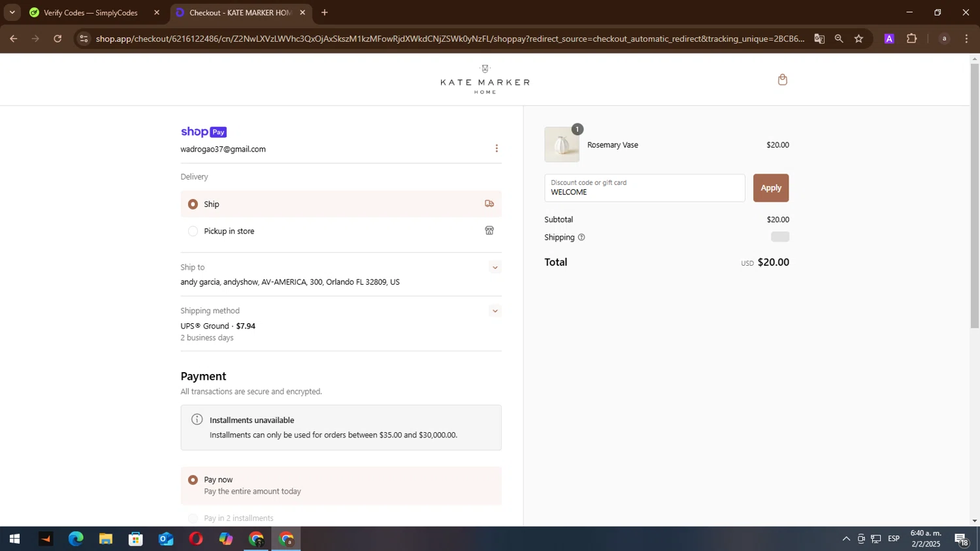Image resolution: width=980 pixels, height=551 pixels.
Task: Open the clock and date in the taskbar
Action: click(926, 539)
